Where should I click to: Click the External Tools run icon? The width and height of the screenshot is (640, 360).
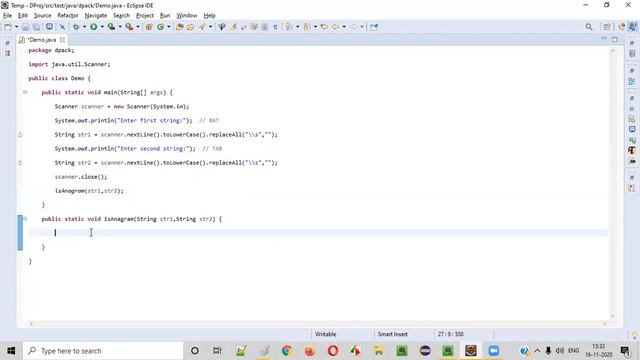pyautogui.click(x=129, y=27)
